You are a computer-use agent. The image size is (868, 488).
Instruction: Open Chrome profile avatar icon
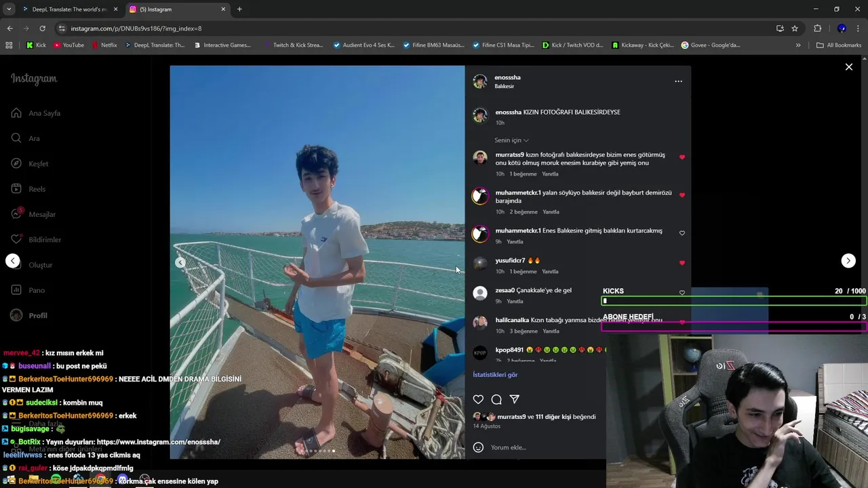tap(842, 28)
